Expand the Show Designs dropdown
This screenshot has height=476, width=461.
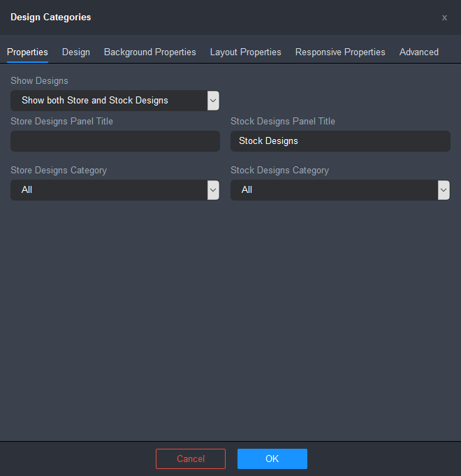[x=115, y=101]
